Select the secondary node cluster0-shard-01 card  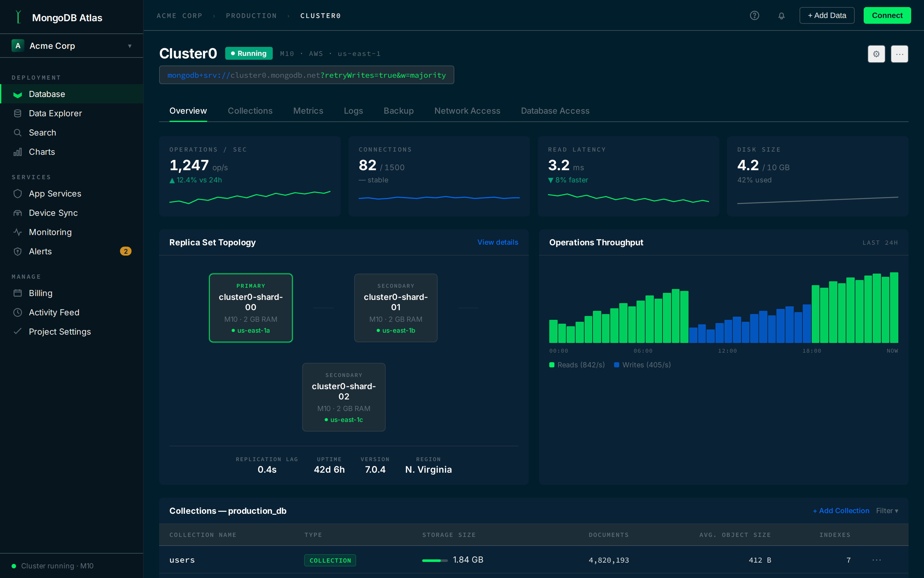pos(396,308)
